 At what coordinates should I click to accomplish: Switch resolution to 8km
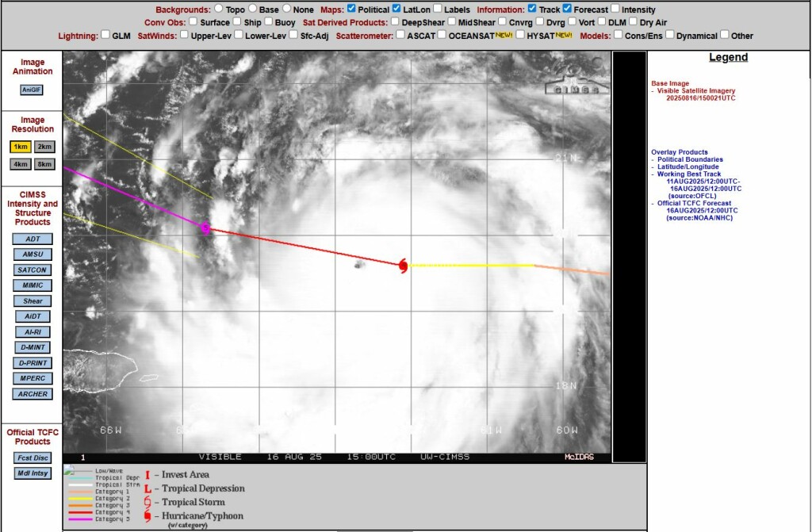click(x=44, y=164)
